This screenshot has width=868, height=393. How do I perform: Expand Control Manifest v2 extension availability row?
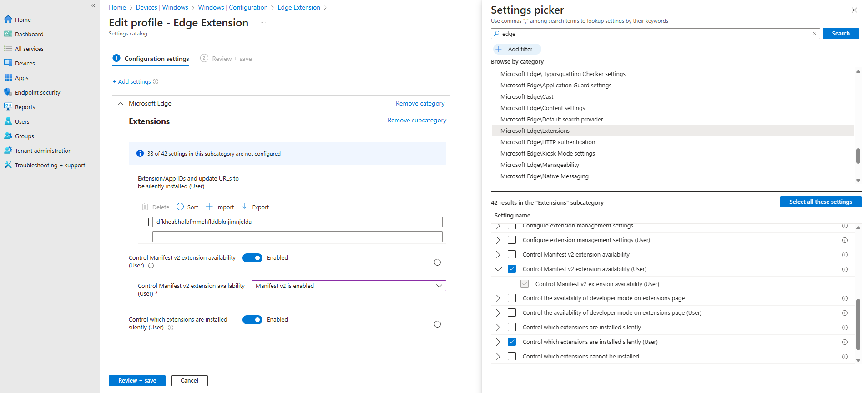(498, 254)
